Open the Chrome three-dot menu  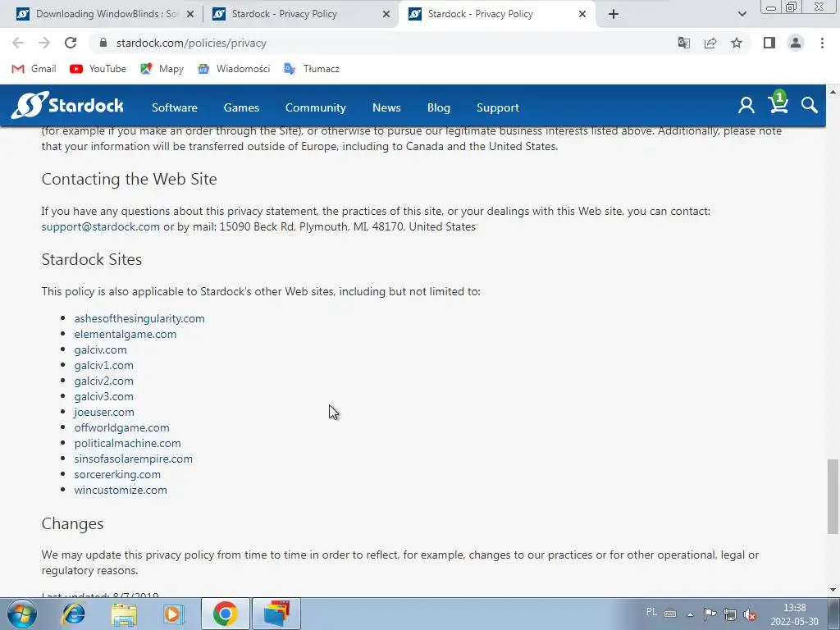tap(822, 43)
